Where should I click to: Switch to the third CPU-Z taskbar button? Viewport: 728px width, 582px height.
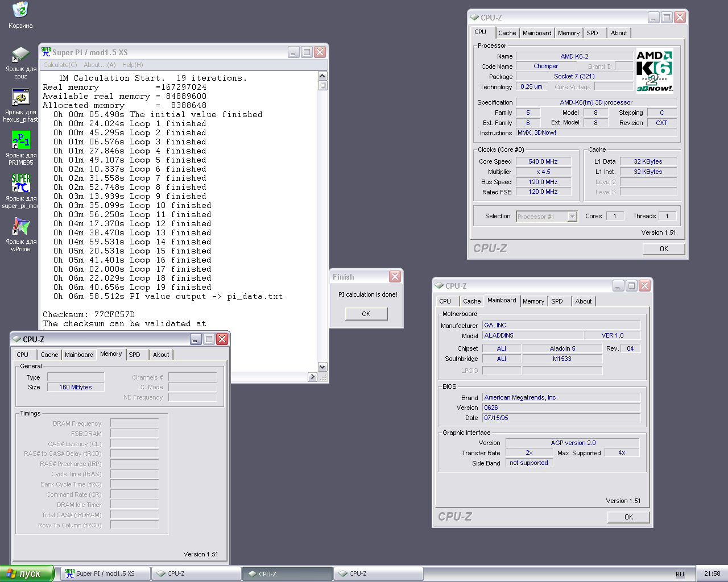click(x=378, y=573)
